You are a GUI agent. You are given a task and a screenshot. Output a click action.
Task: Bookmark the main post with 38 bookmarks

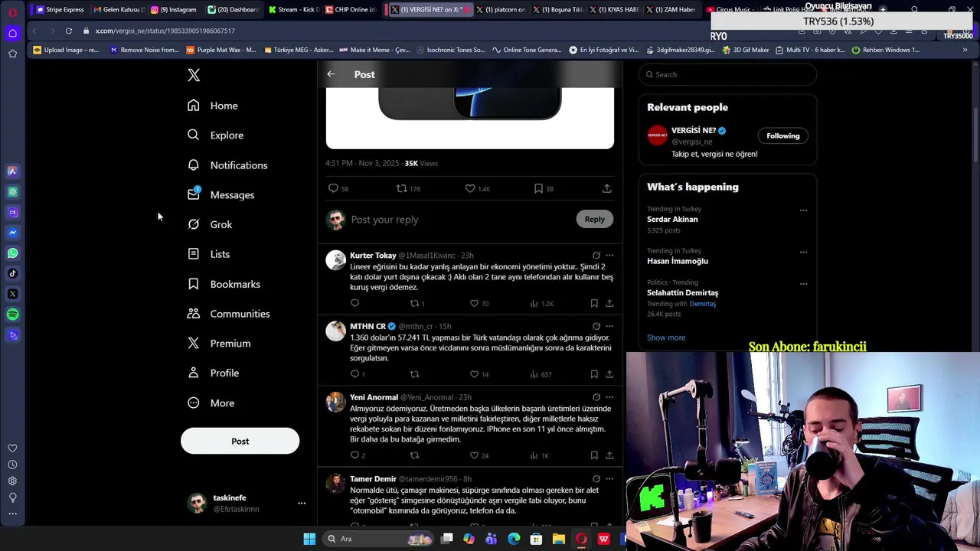pos(544,188)
